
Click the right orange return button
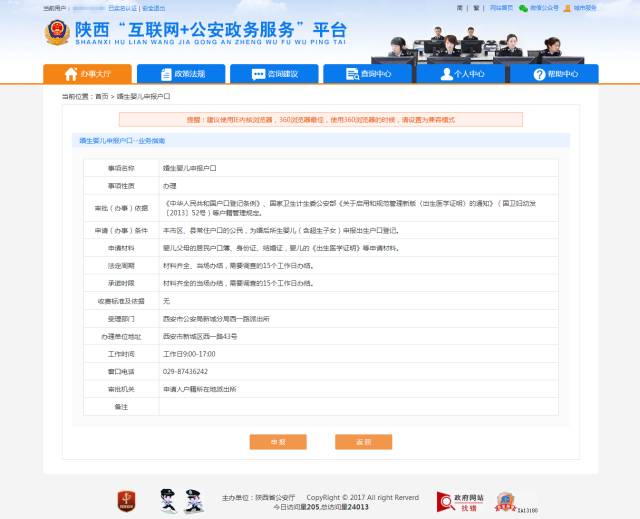point(364,442)
